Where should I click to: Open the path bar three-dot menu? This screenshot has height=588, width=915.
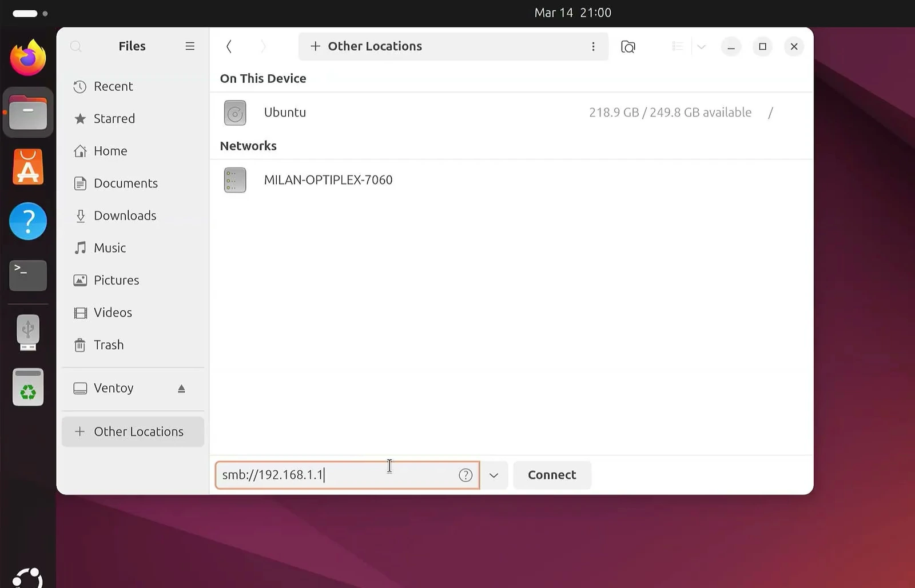click(x=593, y=46)
